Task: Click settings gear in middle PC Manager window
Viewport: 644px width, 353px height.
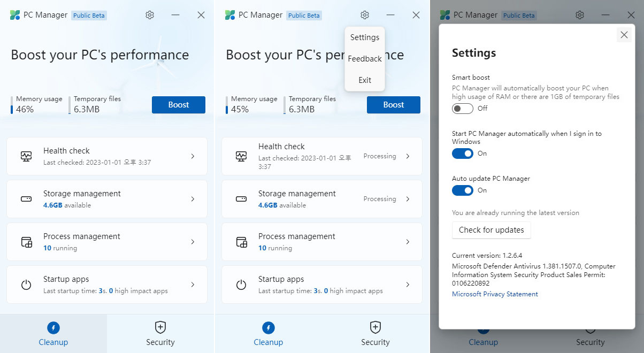Action: tap(365, 15)
